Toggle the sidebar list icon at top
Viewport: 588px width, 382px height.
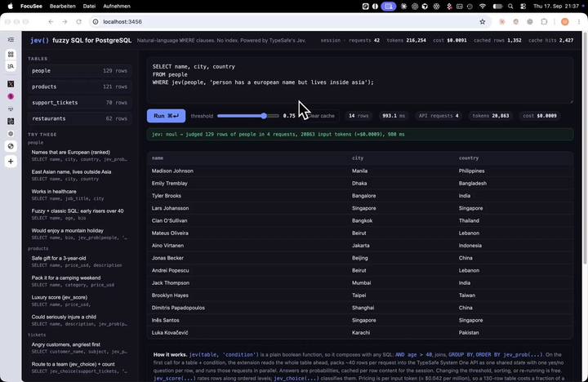coord(11,40)
